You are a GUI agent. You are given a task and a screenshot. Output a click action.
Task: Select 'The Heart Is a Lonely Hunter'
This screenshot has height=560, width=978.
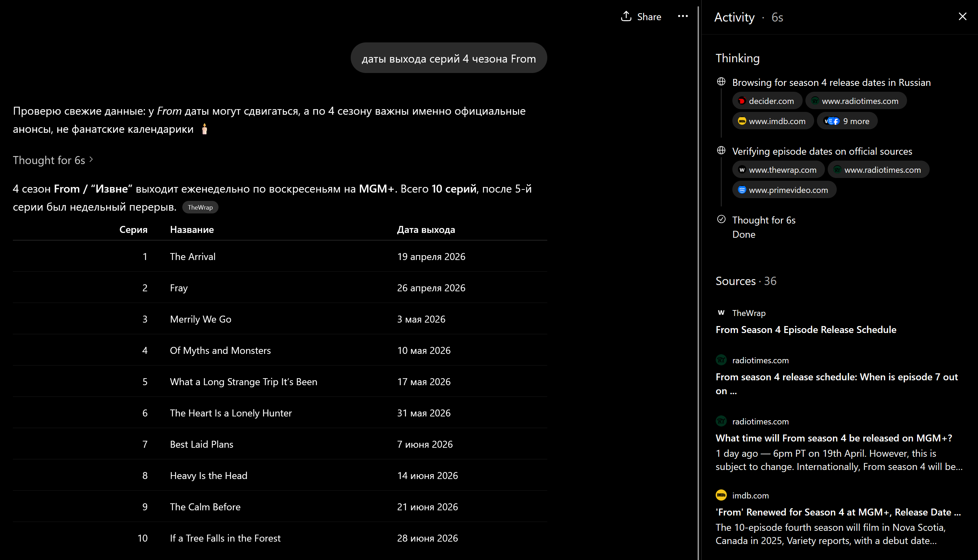pyautogui.click(x=231, y=413)
